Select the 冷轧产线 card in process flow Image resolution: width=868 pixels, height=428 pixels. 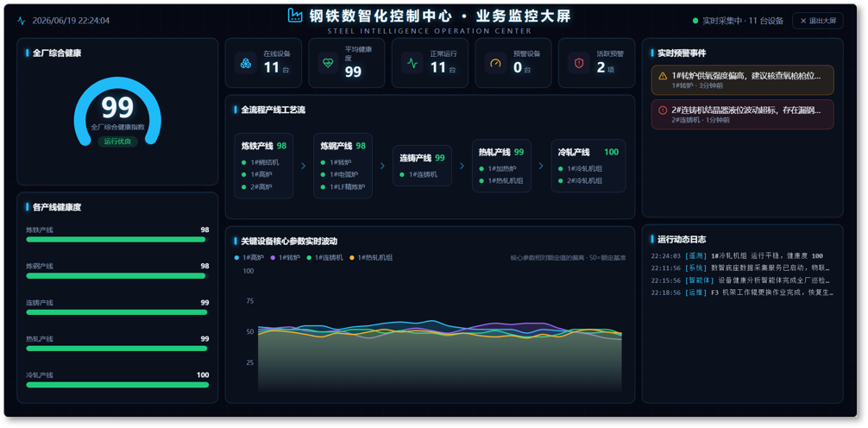[x=588, y=166]
